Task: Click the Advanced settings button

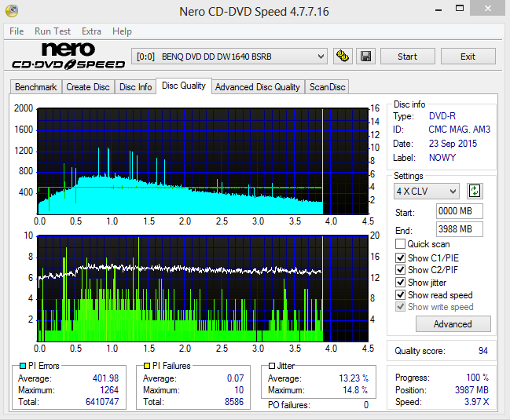Action: 453,324
